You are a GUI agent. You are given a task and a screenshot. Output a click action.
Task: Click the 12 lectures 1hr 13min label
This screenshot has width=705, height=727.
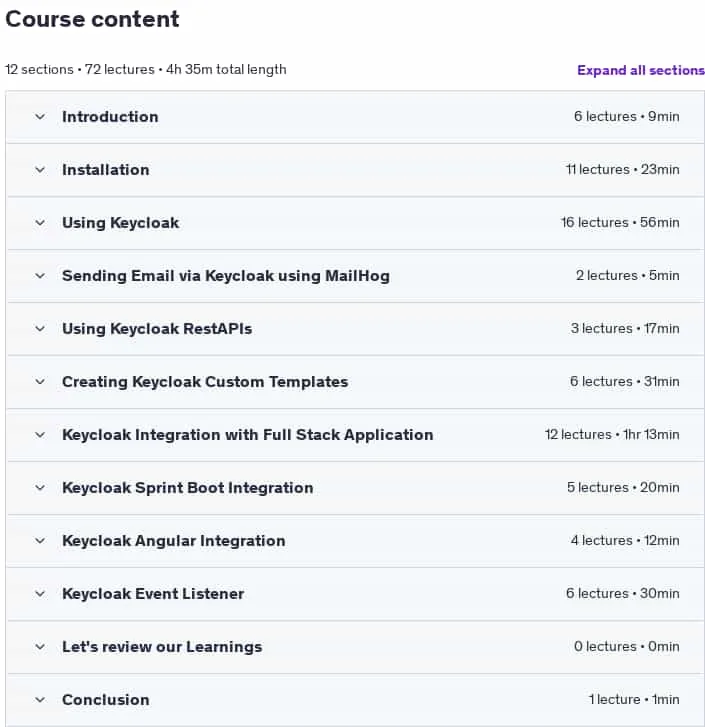[612, 435]
